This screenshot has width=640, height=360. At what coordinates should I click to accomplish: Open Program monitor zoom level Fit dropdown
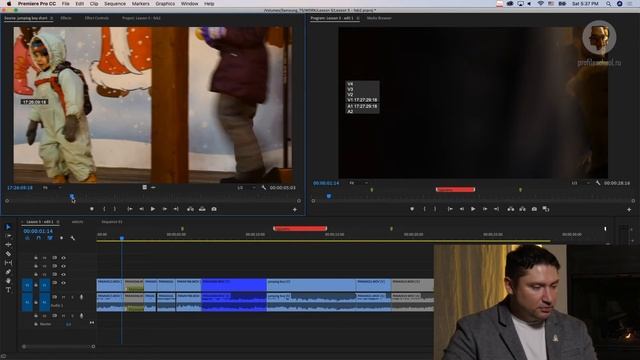click(358, 183)
